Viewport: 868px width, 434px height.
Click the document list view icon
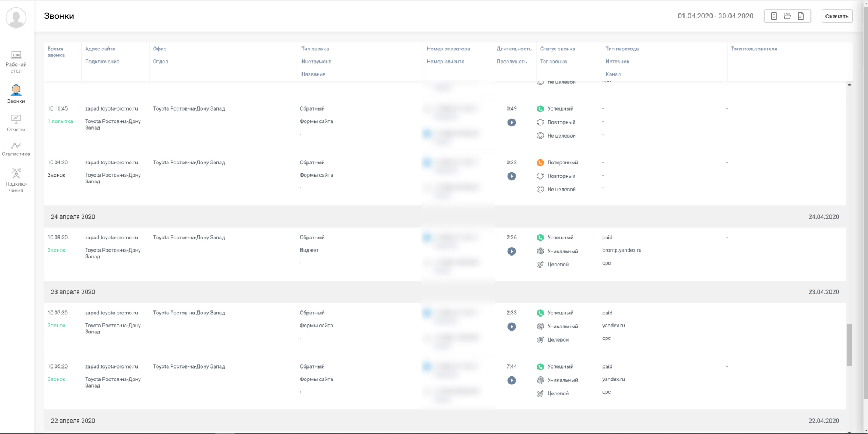coord(801,16)
